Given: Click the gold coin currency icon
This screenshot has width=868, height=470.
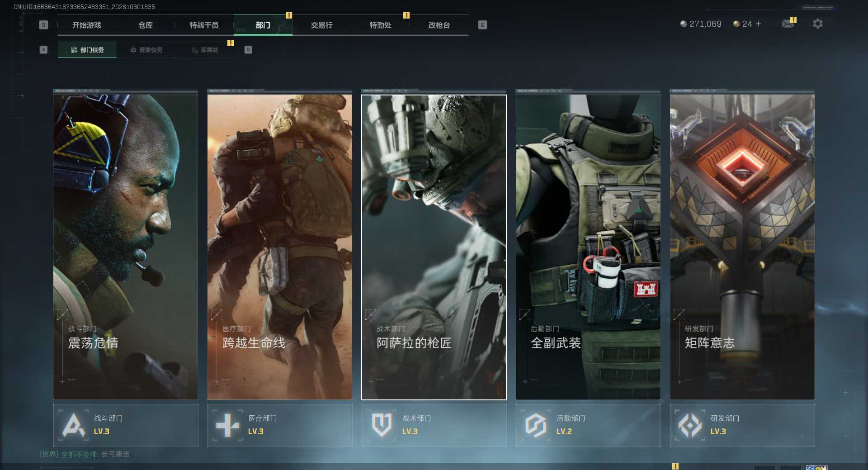Looking at the screenshot, I should click(x=736, y=24).
